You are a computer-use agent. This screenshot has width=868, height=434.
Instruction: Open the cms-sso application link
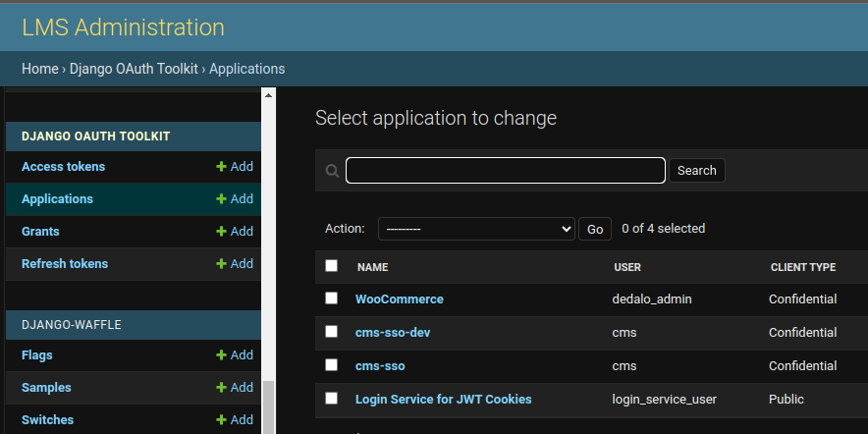click(380, 366)
